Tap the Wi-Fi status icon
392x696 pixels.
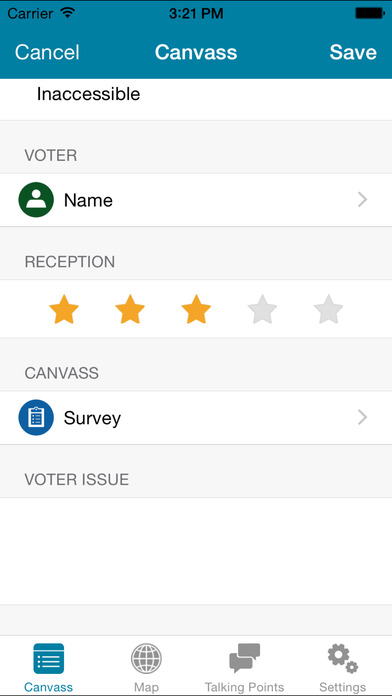click(x=68, y=13)
